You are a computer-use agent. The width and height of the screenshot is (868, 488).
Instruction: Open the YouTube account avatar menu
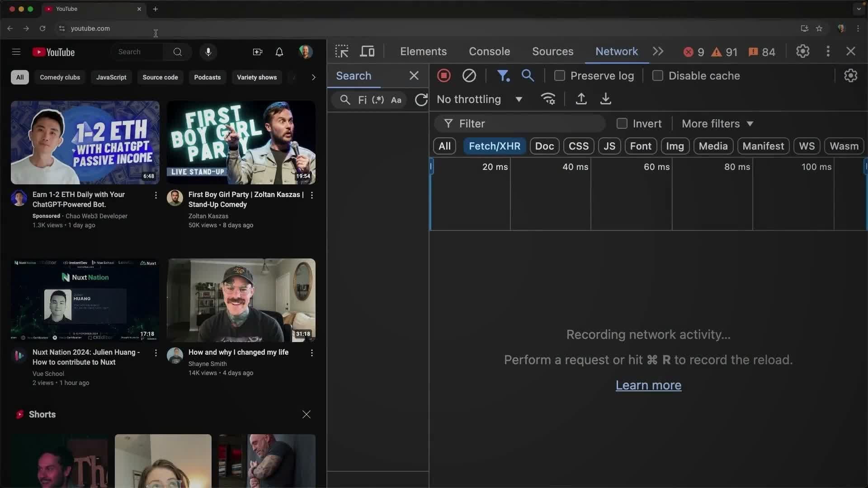306,52
